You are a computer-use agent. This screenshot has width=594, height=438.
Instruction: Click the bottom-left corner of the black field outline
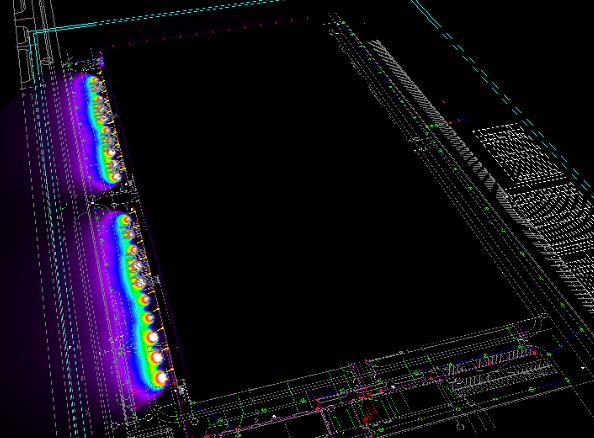pos(192,402)
